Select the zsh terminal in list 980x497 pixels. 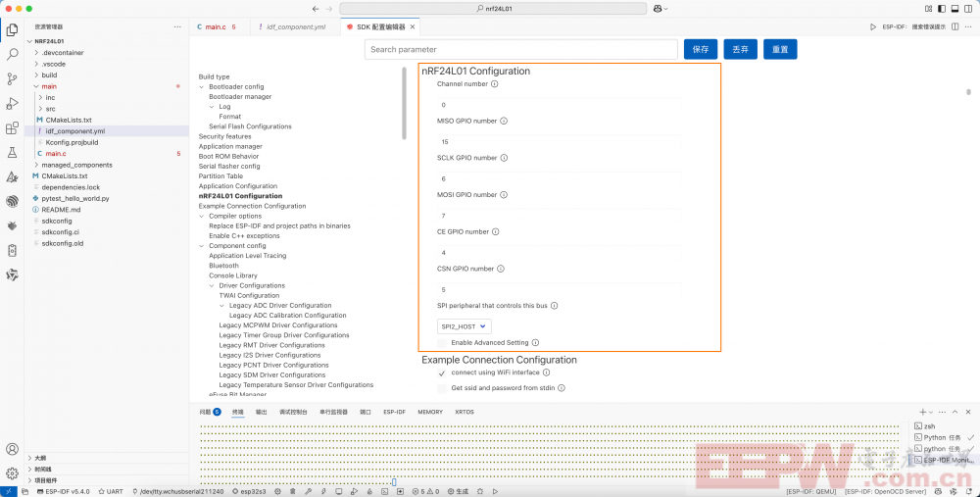pyautogui.click(x=930, y=426)
